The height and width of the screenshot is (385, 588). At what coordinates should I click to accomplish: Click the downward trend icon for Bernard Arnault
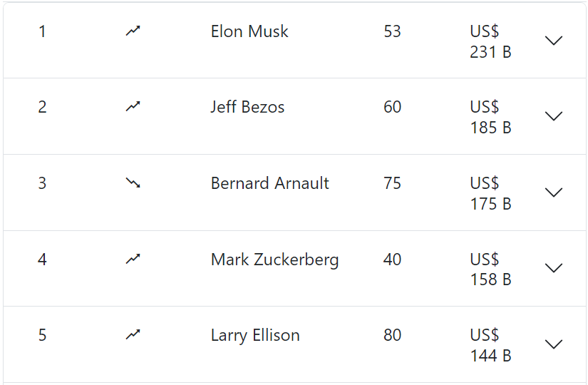coord(133,183)
